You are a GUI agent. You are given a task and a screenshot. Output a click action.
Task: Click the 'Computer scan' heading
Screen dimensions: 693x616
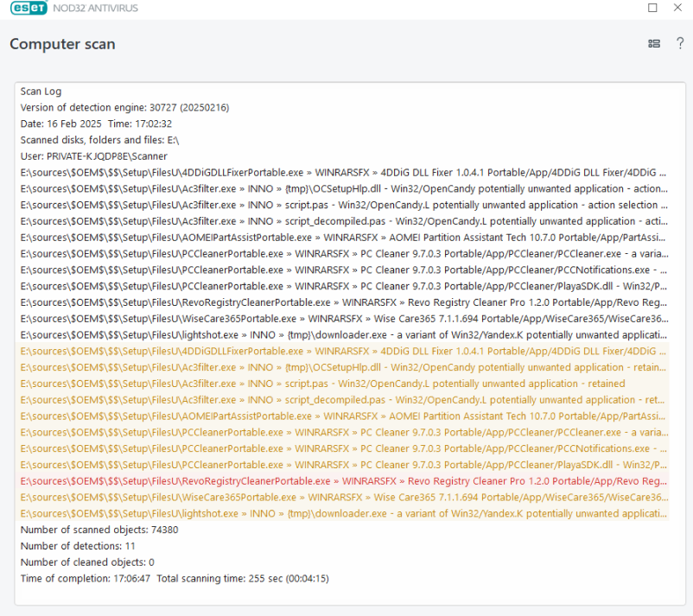point(62,44)
